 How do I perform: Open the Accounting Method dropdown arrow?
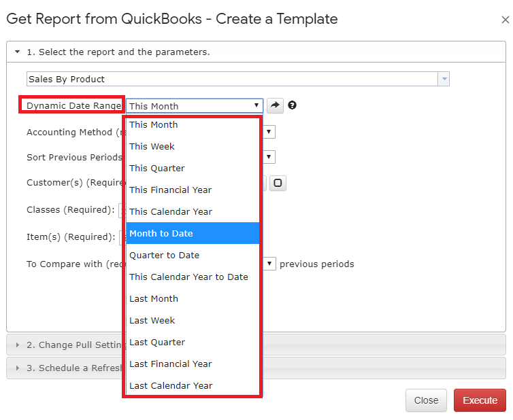[269, 132]
